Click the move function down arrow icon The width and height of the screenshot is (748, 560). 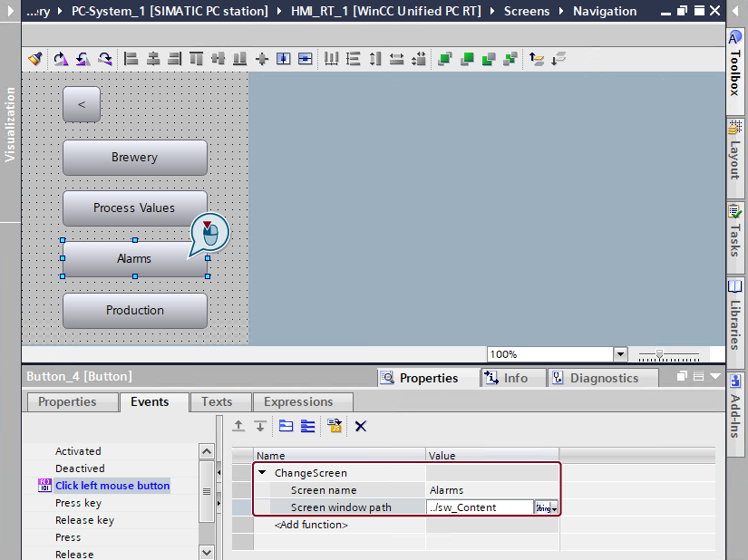tap(260, 426)
